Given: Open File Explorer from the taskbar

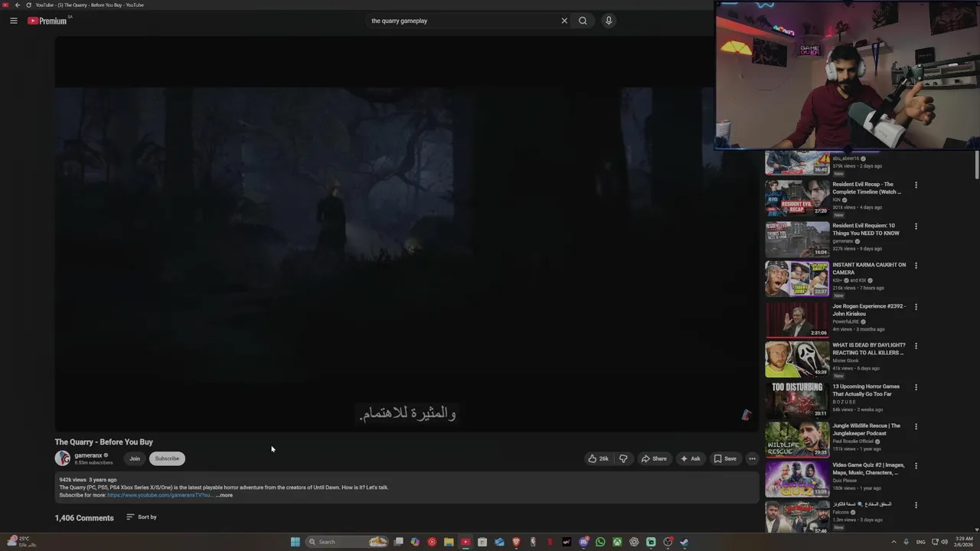Looking at the screenshot, I should point(449,542).
